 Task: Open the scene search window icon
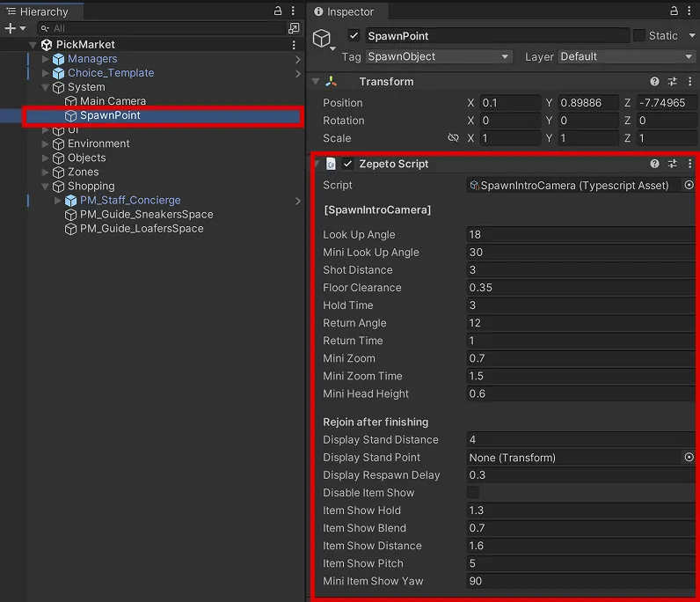pyautogui.click(x=294, y=28)
